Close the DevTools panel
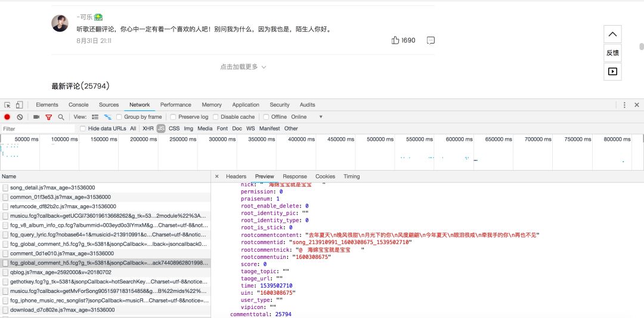644x318 pixels. [637, 105]
